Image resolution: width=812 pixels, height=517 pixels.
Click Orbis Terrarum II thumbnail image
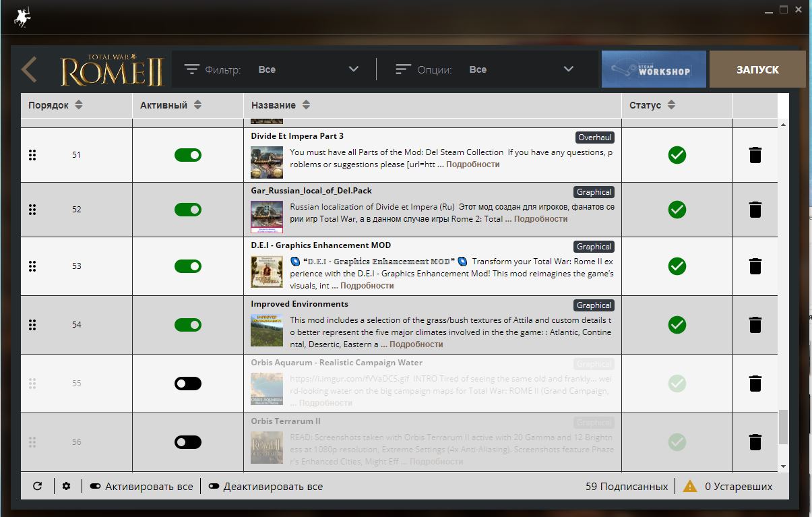[x=267, y=448]
